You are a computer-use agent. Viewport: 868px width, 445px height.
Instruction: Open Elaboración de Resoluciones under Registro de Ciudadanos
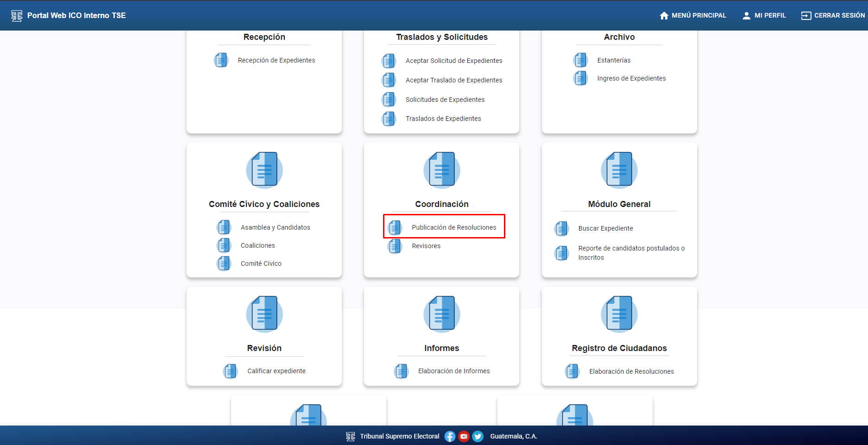tap(632, 371)
